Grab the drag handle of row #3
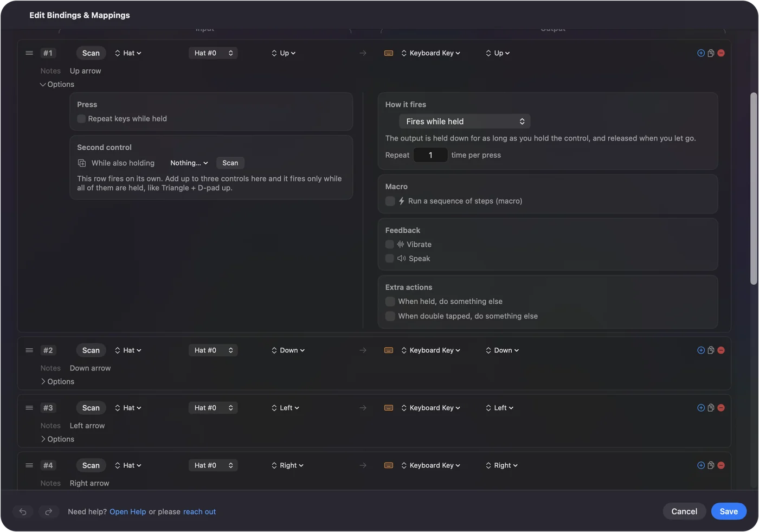Image resolution: width=759 pixels, height=532 pixels. point(29,408)
